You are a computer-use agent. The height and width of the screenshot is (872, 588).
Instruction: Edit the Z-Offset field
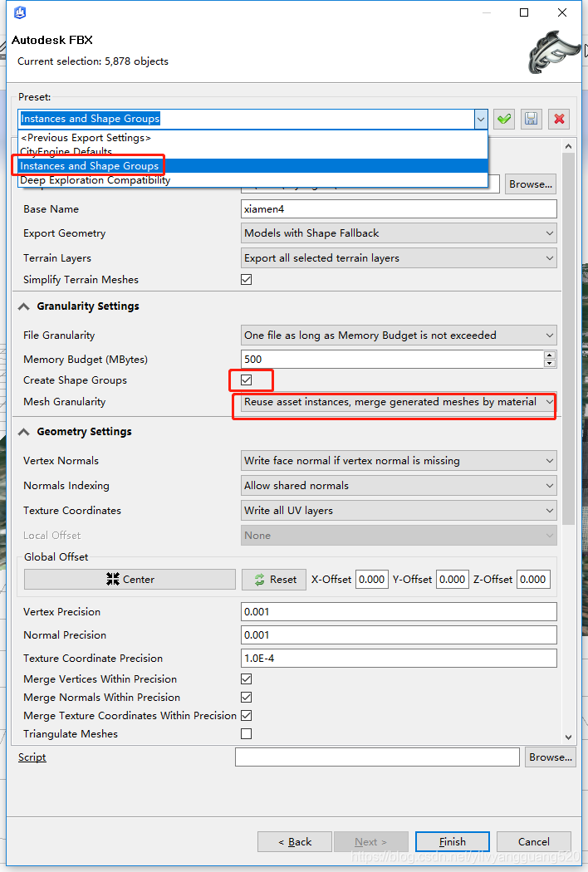533,580
